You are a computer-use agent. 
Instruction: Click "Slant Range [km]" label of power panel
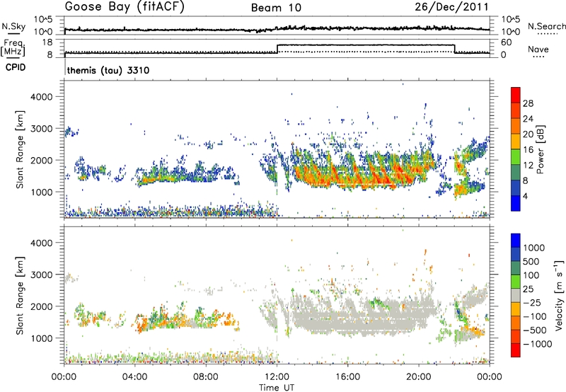(x=20, y=149)
